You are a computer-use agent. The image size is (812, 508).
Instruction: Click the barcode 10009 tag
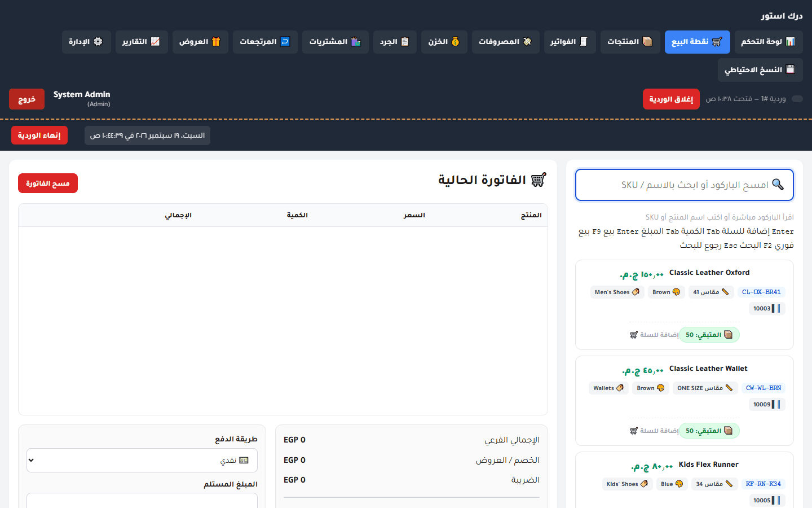[x=767, y=404]
